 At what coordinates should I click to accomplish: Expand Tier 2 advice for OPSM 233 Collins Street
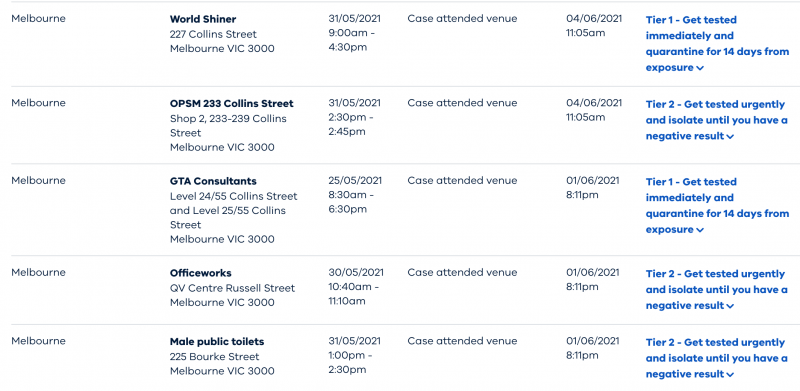(716, 120)
